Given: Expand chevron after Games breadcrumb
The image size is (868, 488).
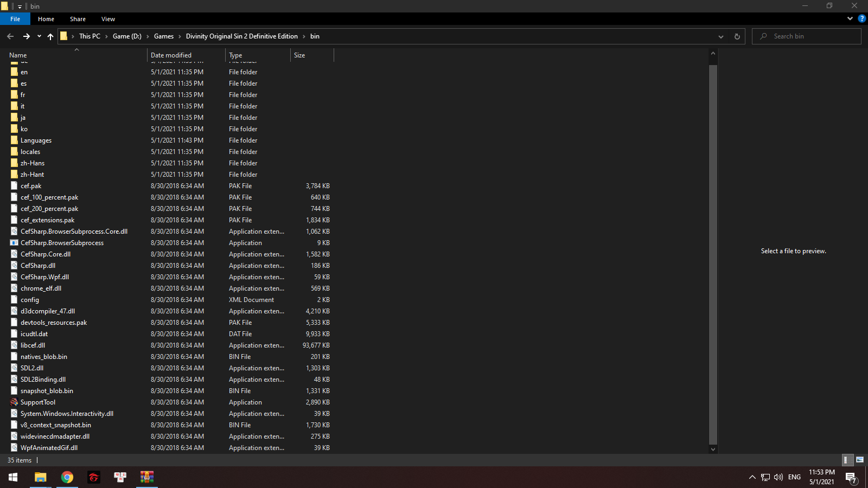Looking at the screenshot, I should (x=180, y=36).
